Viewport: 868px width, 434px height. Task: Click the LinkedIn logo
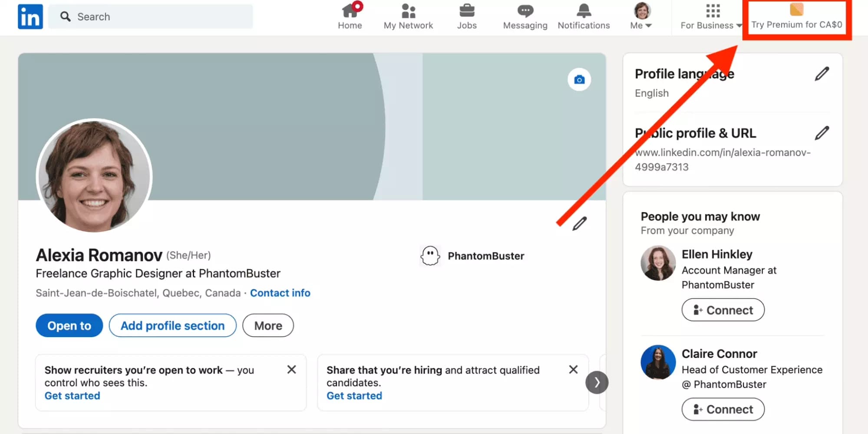coord(30,16)
